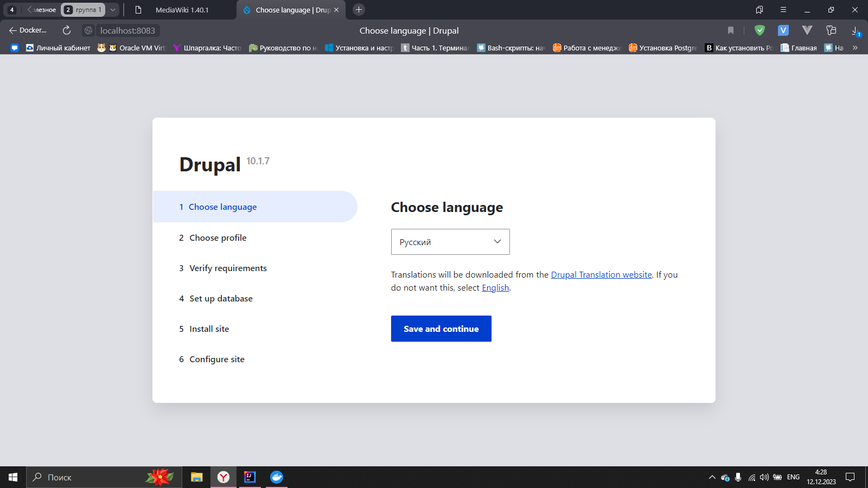Screen dimensions: 868x488
Task: Click the Install site step label
Action: click(209, 329)
